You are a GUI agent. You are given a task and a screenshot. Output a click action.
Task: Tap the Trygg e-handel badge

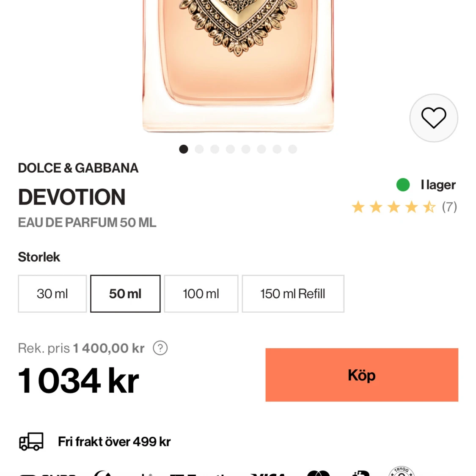tap(402, 471)
